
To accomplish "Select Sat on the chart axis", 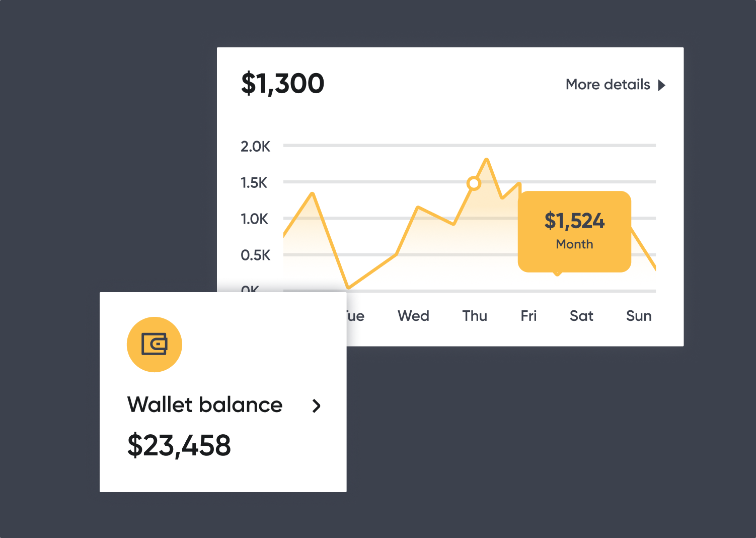I will [581, 316].
